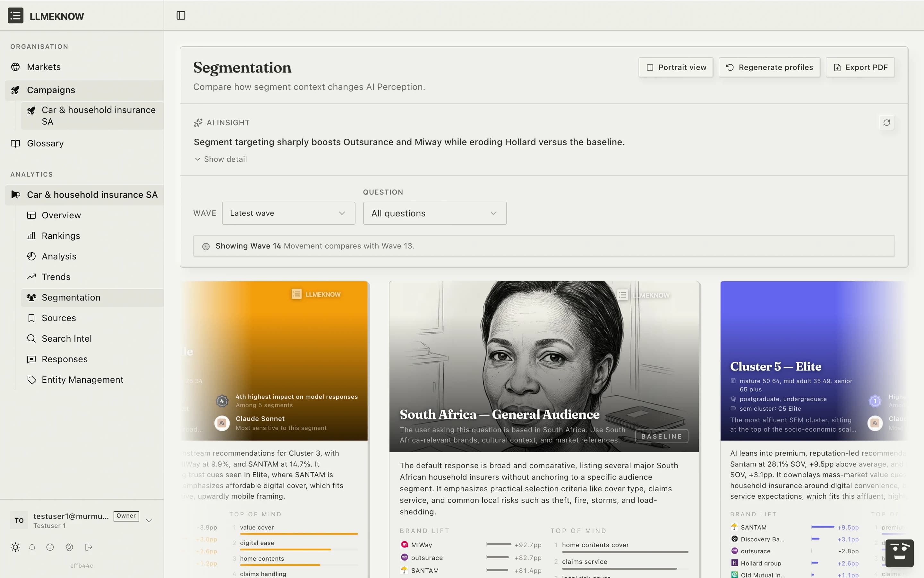Open the chat assistant widget
Screen dimensions: 924x578
pos(900,553)
